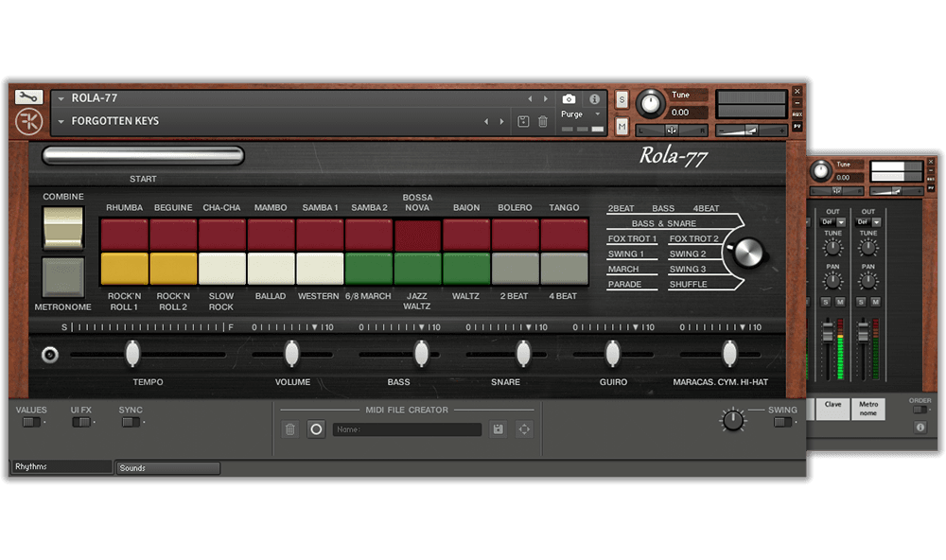
Task: Solo the Clave channel in back window
Action: [x=826, y=302]
